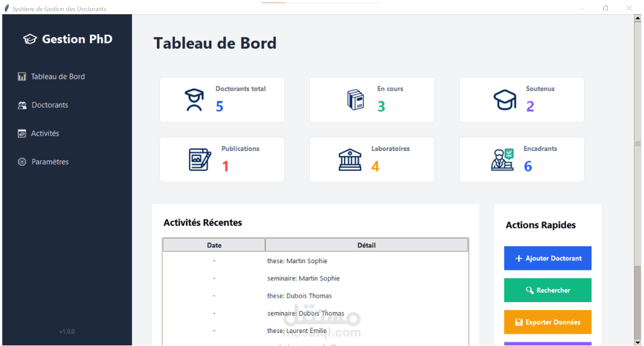Click the notepad icon in the Publications card
Screen dimensions: 644x346
200,160
